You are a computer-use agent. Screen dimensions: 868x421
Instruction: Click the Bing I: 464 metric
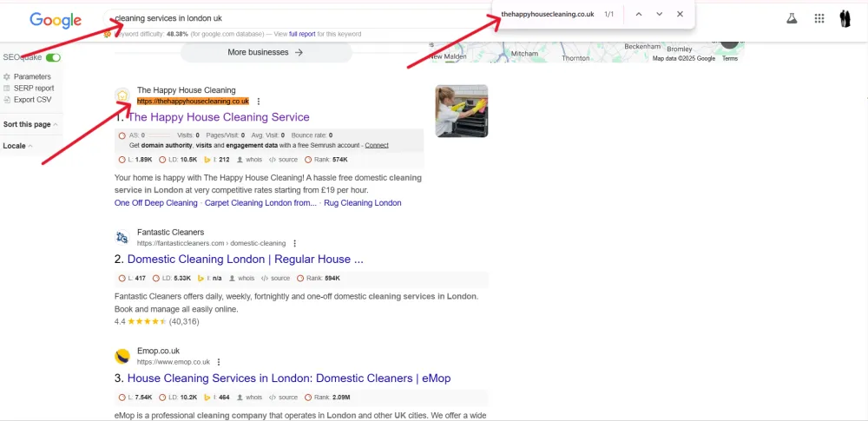(x=216, y=398)
